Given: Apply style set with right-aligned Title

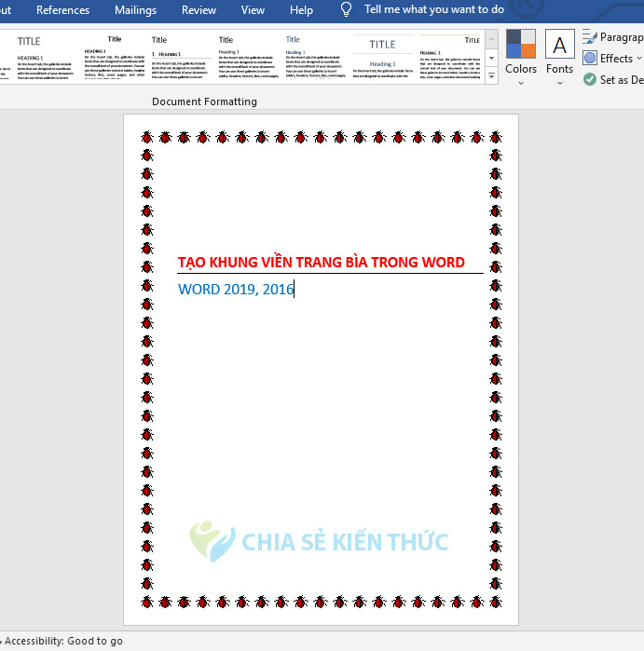Looking at the screenshot, I should 450,58.
